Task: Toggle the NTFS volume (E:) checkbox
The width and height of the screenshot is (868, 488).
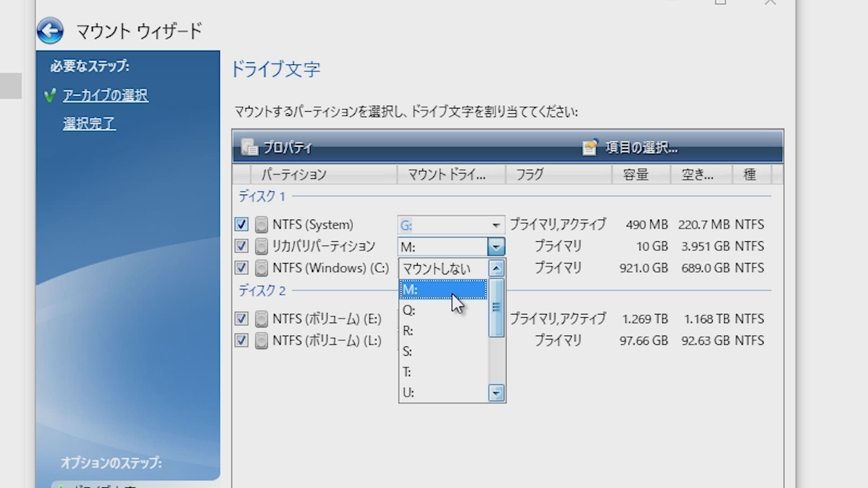Action: coord(241,319)
